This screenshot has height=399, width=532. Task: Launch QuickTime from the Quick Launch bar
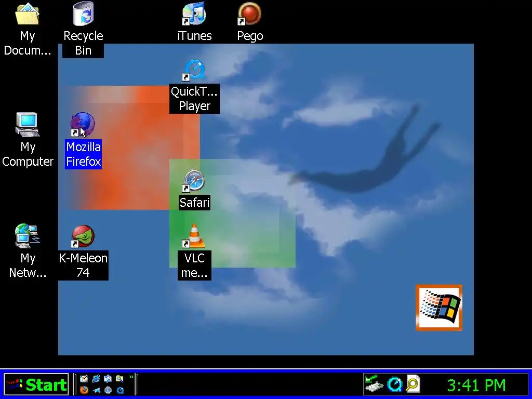pyautogui.click(x=120, y=390)
